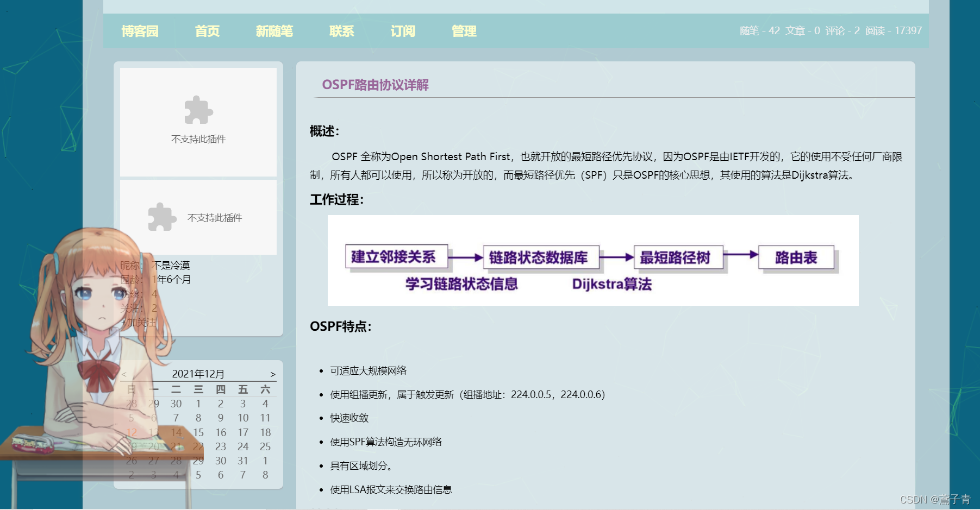This screenshot has width=980, height=510.
Task: Open 新随笔 to write new post
Action: 274,32
